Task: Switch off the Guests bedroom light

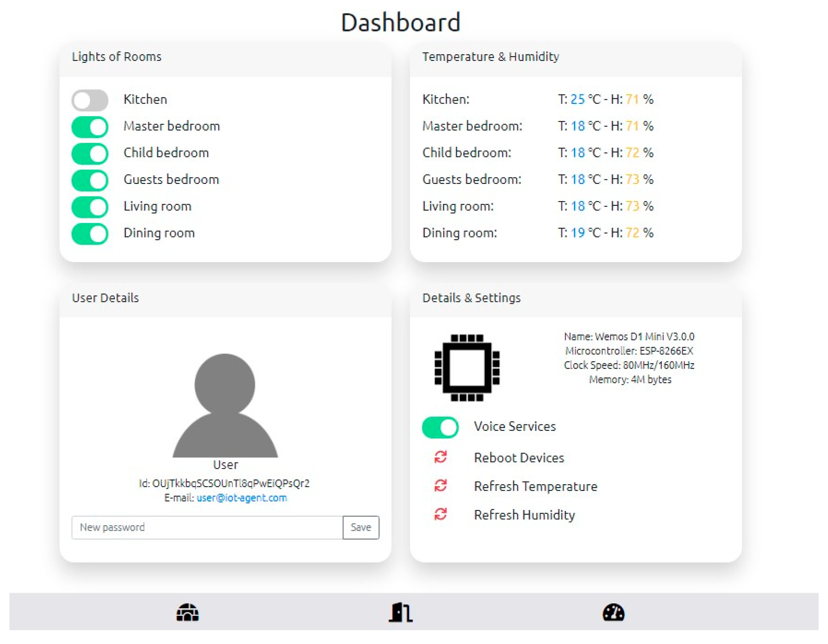Action: pos(90,180)
